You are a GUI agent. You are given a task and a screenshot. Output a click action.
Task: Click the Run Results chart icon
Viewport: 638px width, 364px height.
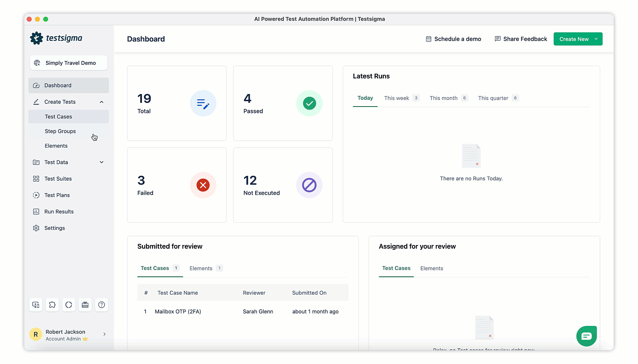point(36,212)
